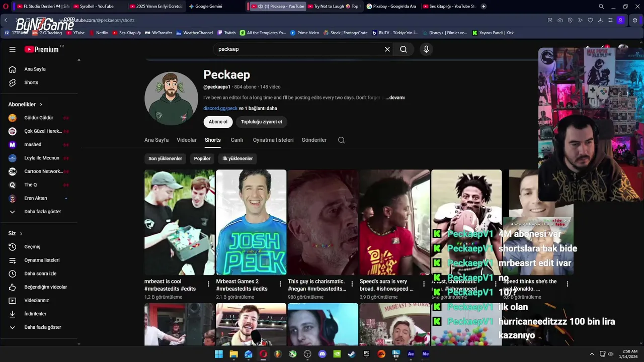Open options for Speed thinks she's Ronaldo short

coord(567,284)
